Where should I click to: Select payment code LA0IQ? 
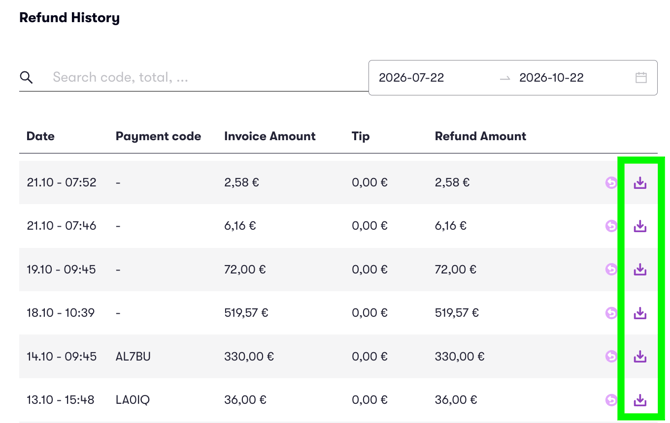(132, 400)
